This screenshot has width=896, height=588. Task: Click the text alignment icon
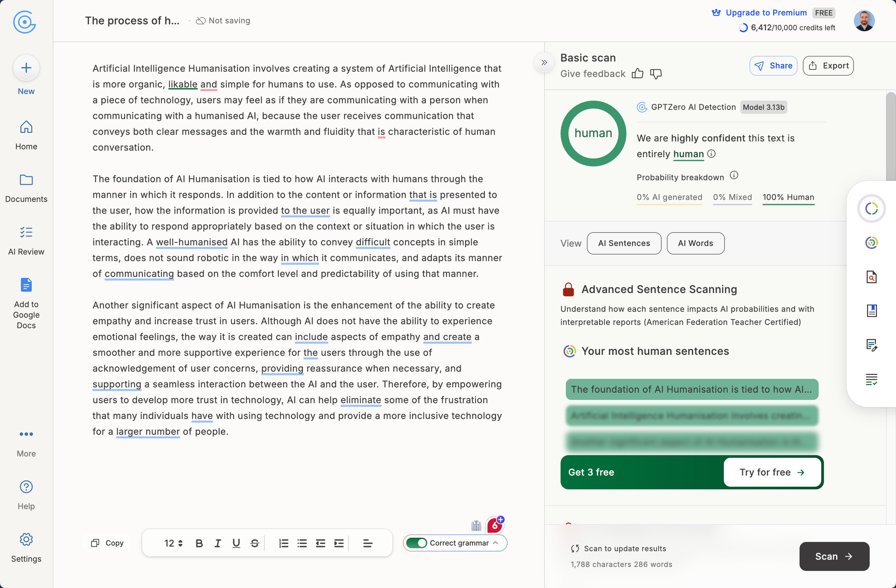tap(367, 543)
